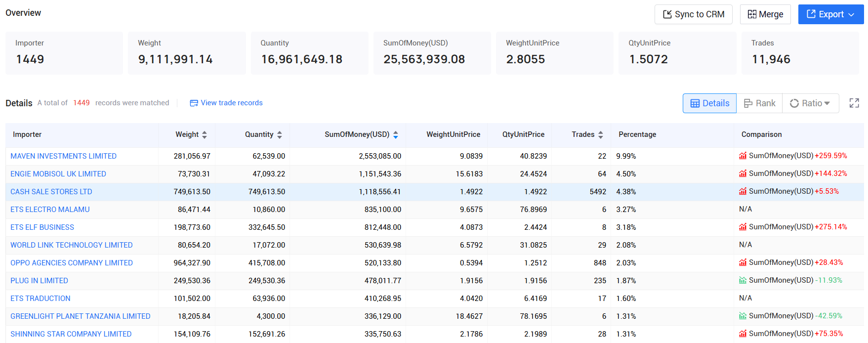The width and height of the screenshot is (868, 343).
Task: Click the Importer 1449 overview card
Action: (64, 53)
